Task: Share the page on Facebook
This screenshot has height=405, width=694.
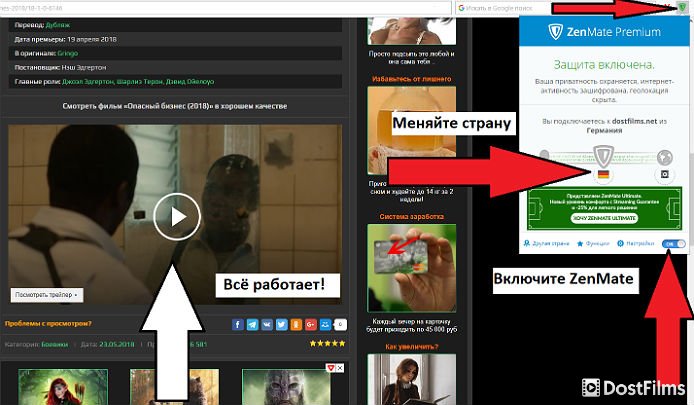Action: pyautogui.click(x=238, y=324)
